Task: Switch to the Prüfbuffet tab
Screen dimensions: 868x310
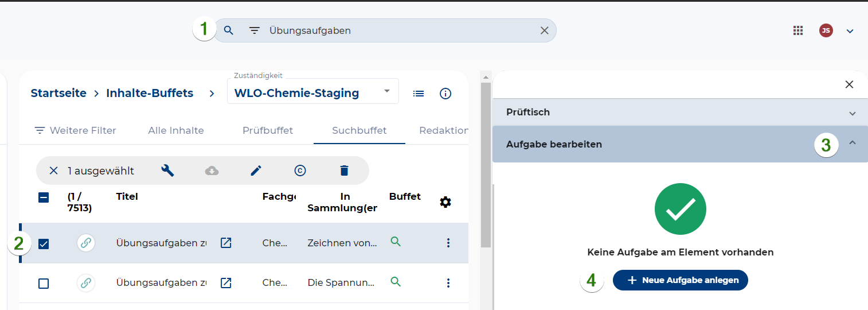Action: (268, 130)
